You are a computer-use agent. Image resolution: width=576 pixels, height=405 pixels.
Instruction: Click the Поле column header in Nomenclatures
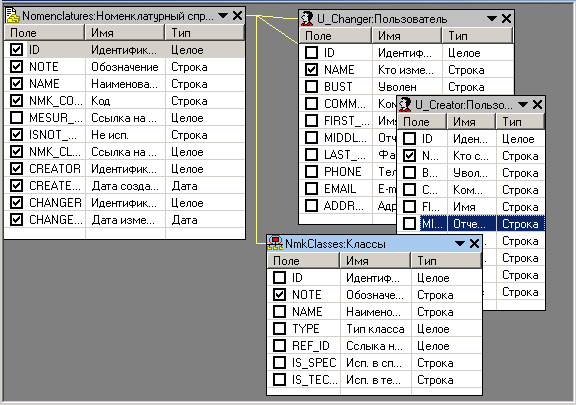tap(44, 33)
